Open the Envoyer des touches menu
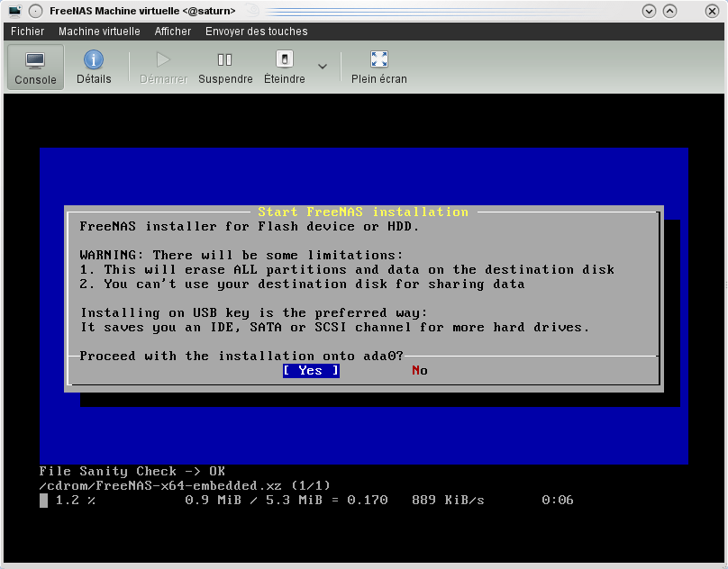 click(256, 32)
